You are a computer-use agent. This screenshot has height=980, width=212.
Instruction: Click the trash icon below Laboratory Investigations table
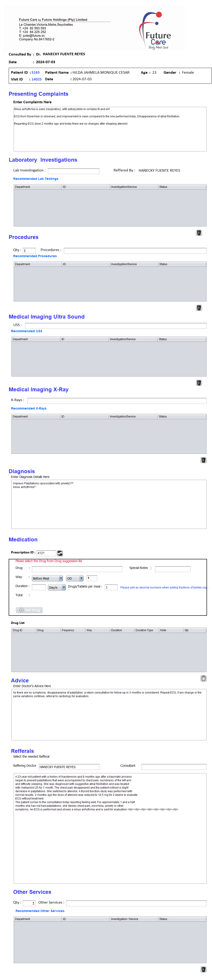(199, 233)
